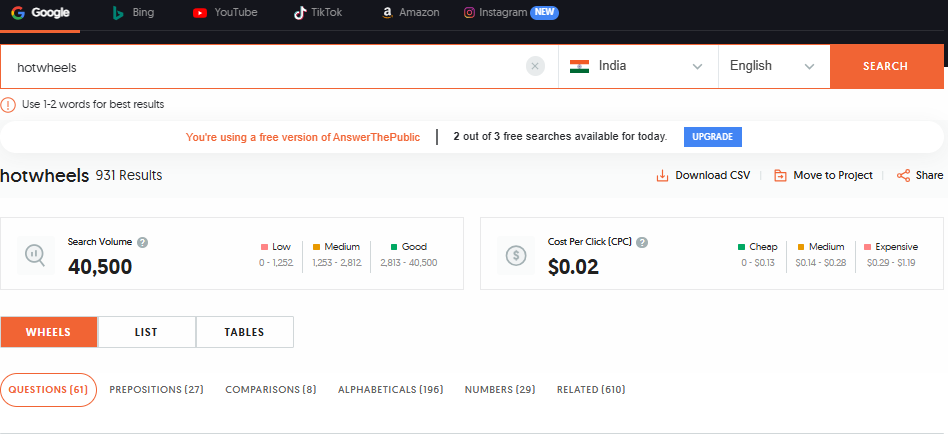Viewport: 948px width, 434px height.
Task: Clear the hotwheels search field
Action: coord(535,66)
